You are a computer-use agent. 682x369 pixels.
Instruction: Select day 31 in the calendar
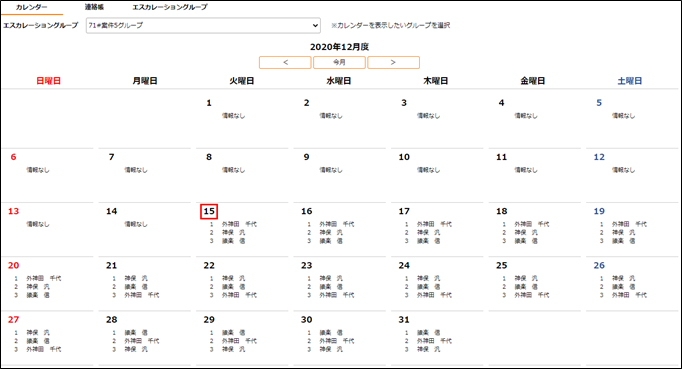(404, 319)
